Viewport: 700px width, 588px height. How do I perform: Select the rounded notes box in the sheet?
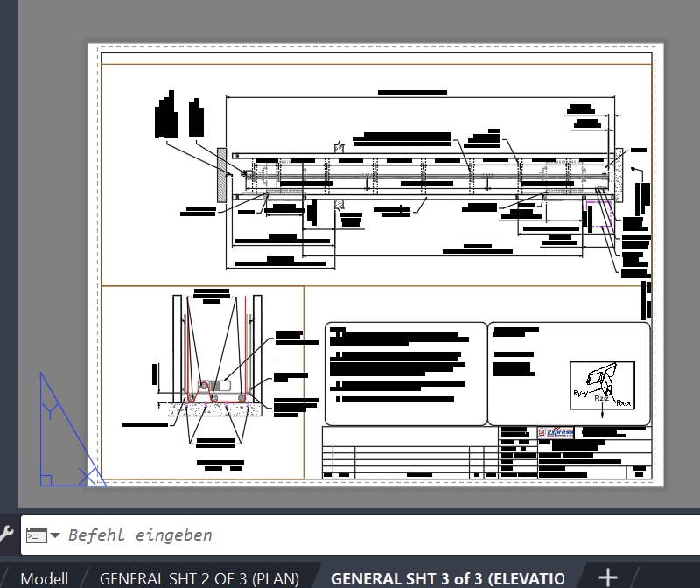[405, 374]
